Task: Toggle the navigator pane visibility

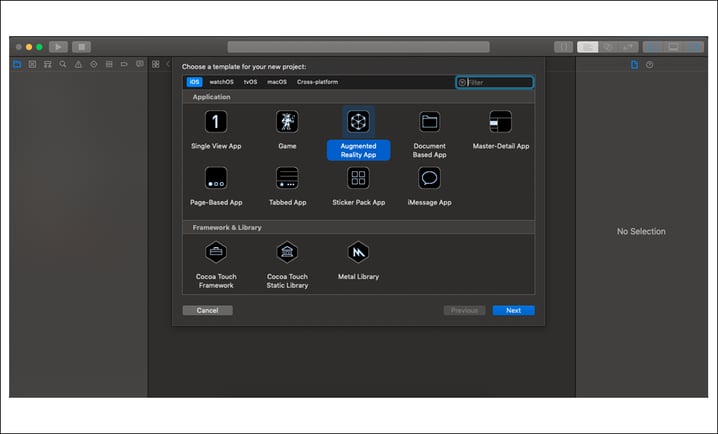Action: pyautogui.click(x=653, y=47)
